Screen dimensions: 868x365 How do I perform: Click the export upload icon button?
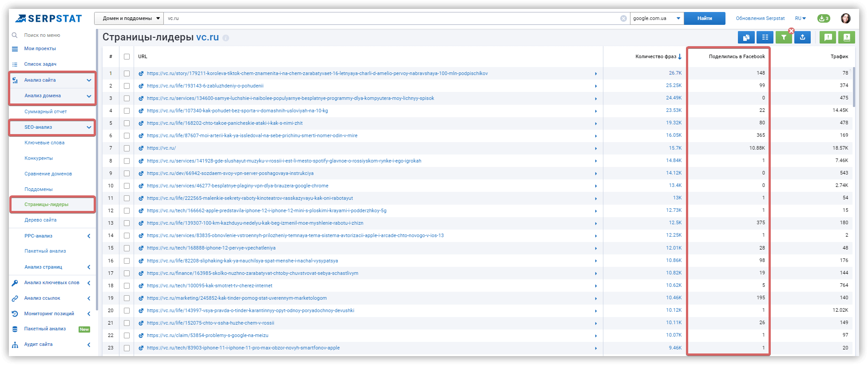click(x=802, y=38)
